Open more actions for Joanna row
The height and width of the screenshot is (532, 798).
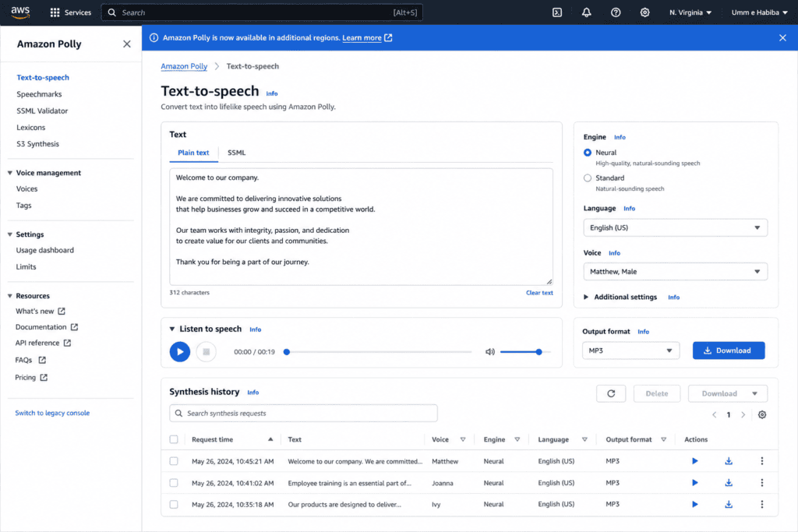click(x=761, y=483)
